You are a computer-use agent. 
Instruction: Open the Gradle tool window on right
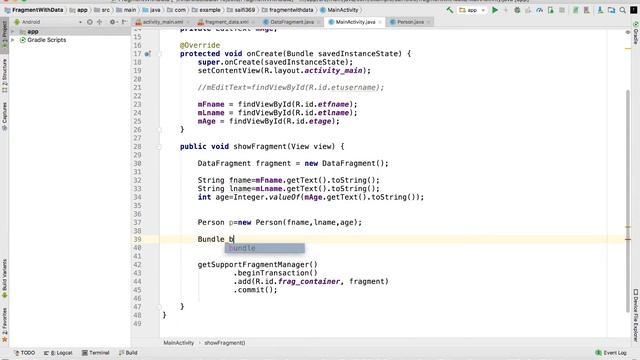tap(636, 33)
